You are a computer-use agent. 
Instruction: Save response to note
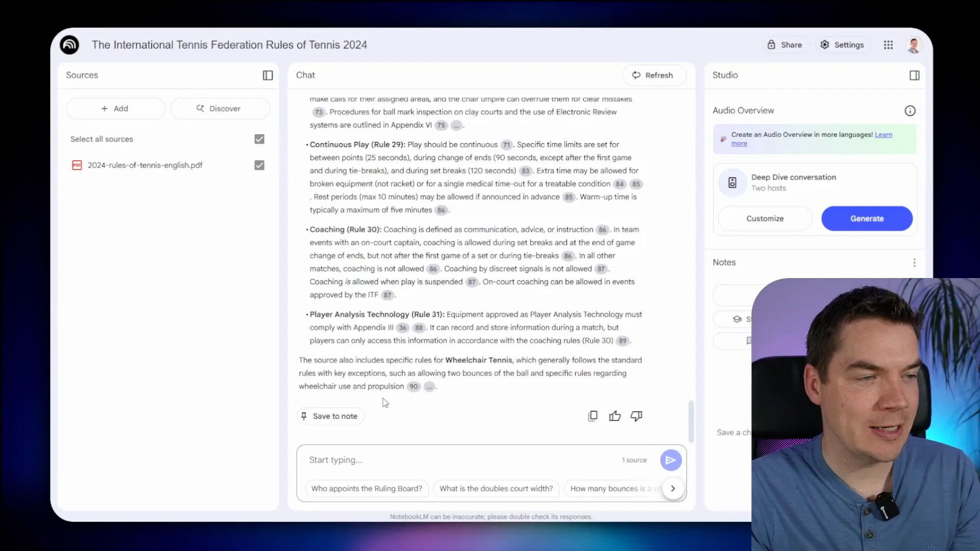(x=330, y=416)
